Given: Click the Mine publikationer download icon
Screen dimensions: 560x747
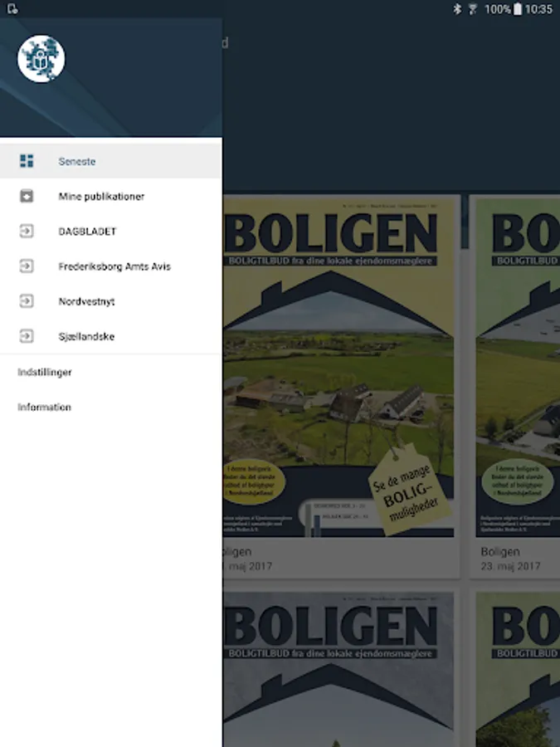Looking at the screenshot, I should click(x=27, y=196).
